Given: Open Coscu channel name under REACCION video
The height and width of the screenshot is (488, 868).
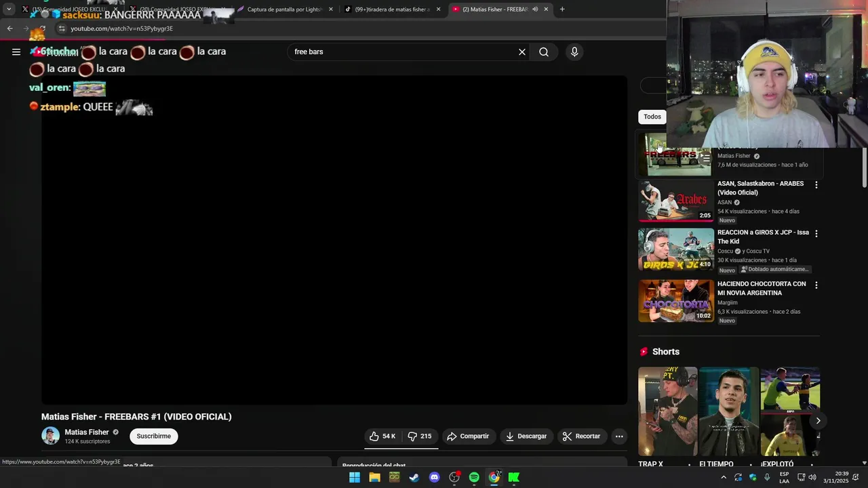Looking at the screenshot, I should tap(725, 251).
